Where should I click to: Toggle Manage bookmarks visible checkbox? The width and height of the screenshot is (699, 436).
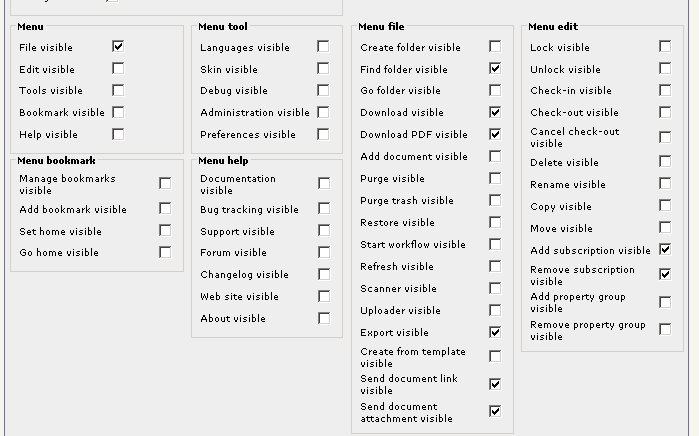165,183
